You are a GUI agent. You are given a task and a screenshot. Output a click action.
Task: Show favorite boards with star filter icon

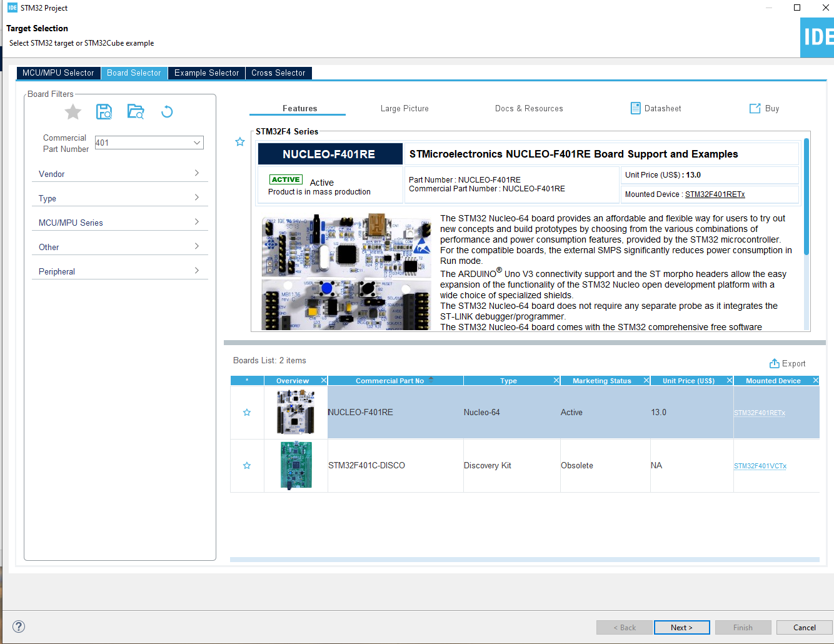[73, 112]
